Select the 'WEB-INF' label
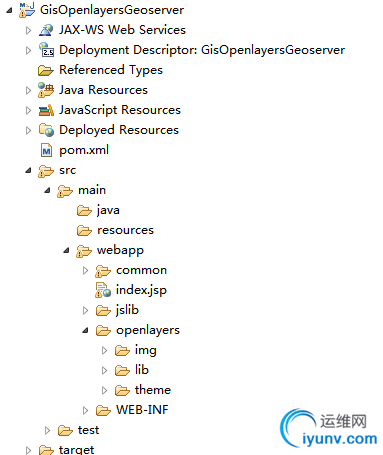Screen dimensions: 383x455 pyautogui.click(x=142, y=410)
